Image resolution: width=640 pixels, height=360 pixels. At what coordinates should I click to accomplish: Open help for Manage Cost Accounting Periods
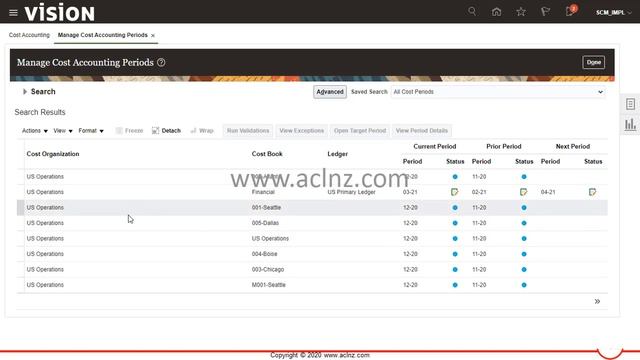click(x=161, y=62)
